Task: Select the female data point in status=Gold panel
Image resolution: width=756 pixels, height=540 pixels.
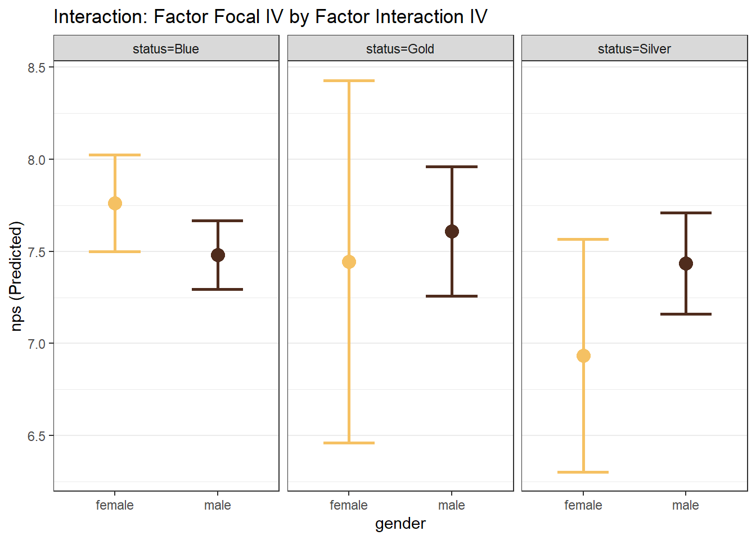Action: [349, 262]
